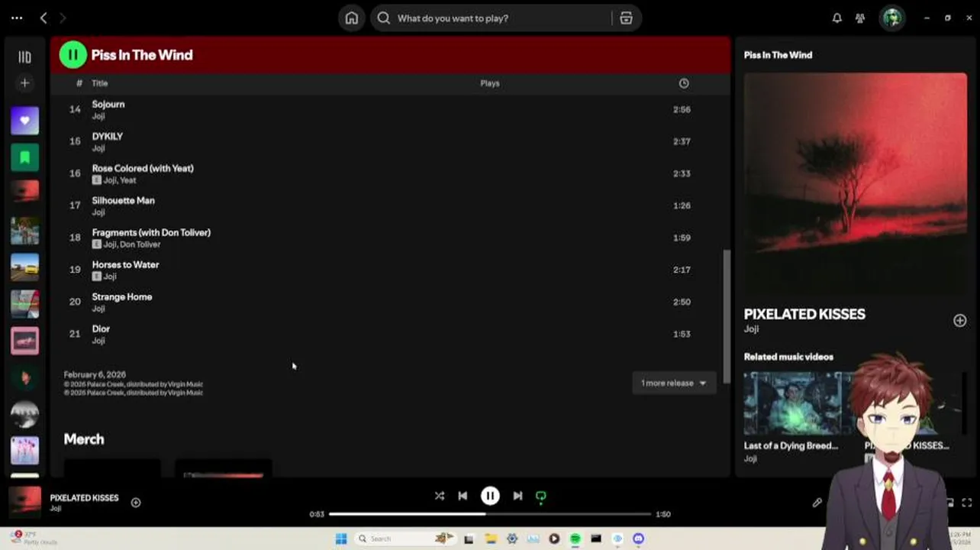This screenshot has height=550, width=980.
Task: Open Windows Start menu
Action: click(341, 539)
